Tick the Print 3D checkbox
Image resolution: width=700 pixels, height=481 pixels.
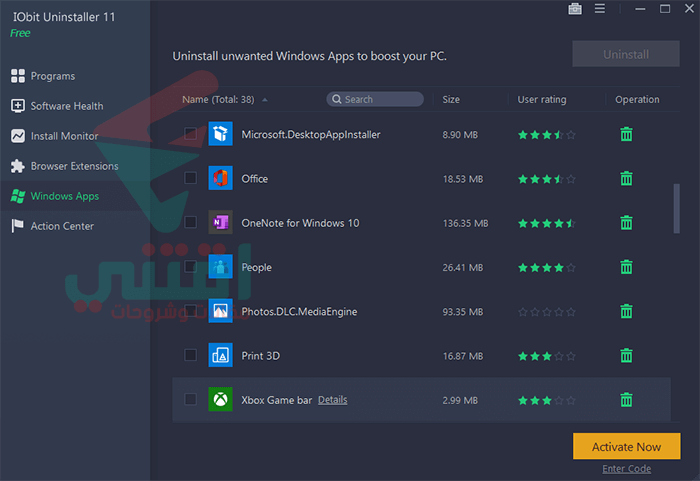point(191,355)
